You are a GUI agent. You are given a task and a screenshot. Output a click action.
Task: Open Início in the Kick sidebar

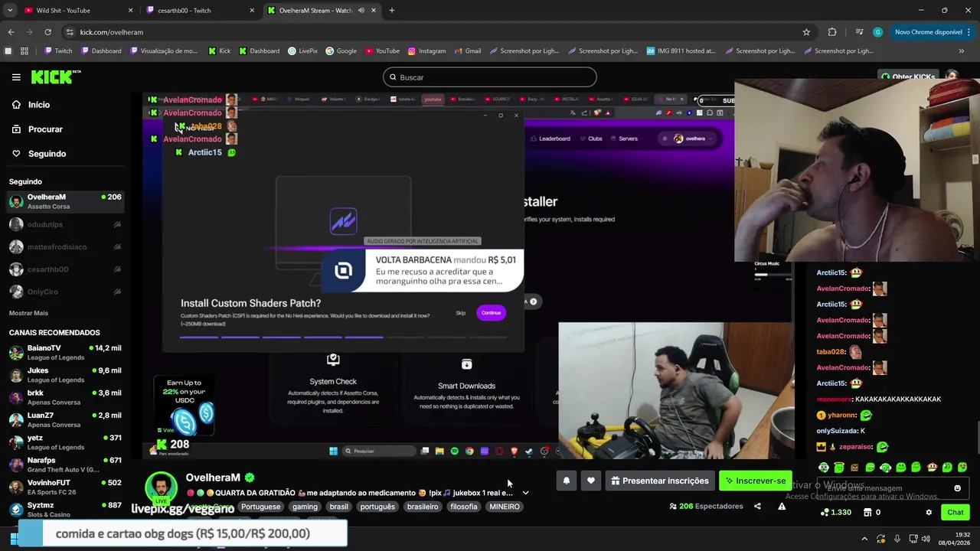(x=38, y=105)
